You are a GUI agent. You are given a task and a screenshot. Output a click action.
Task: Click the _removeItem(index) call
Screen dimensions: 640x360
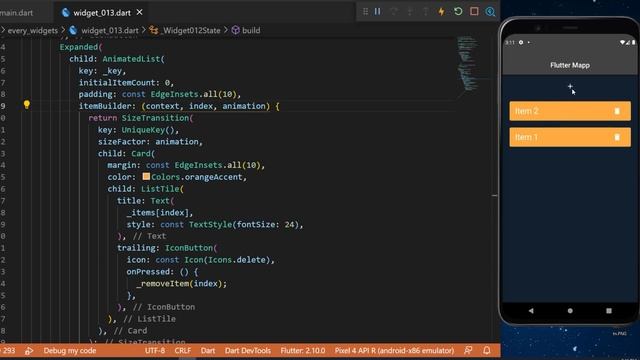(181, 284)
